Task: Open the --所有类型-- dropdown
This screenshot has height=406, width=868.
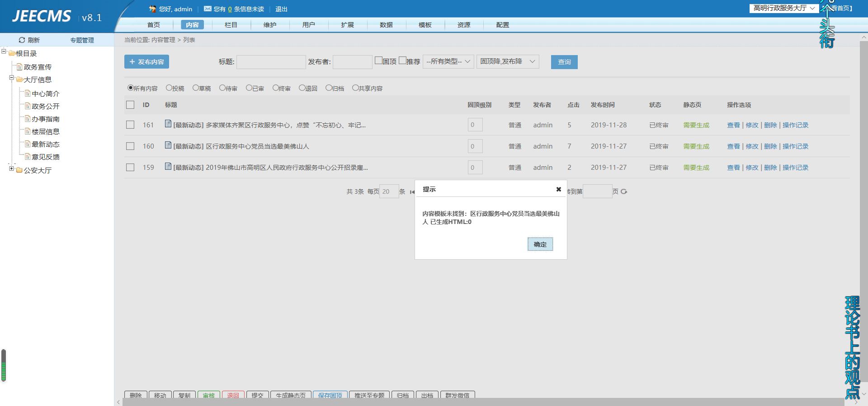Action: pos(448,61)
